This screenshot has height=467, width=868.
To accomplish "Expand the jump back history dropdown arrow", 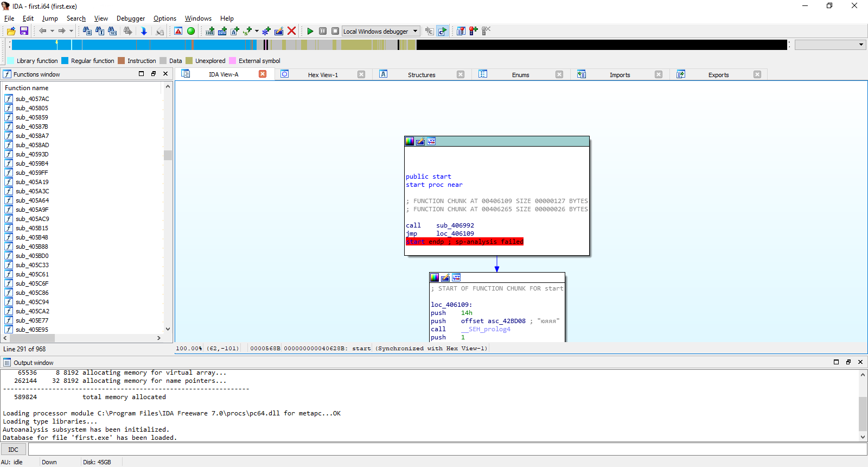I will (x=52, y=31).
